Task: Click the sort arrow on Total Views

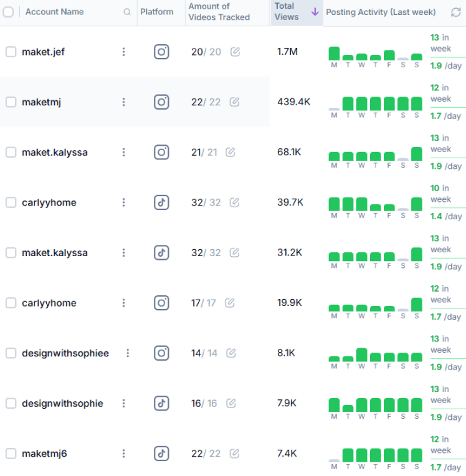Action: 315,12
